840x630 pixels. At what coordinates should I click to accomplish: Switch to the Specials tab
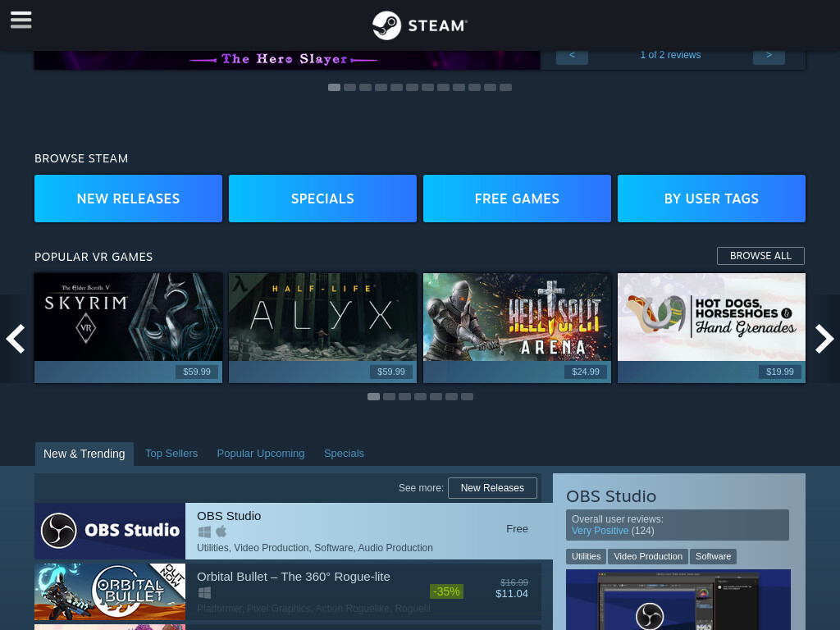tap(344, 453)
